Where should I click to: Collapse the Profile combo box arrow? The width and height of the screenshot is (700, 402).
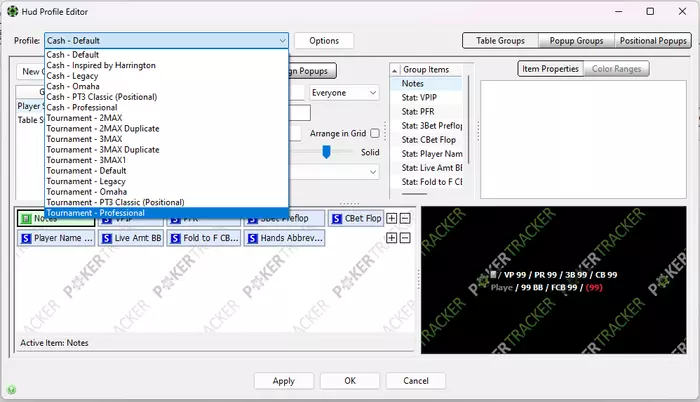pyautogui.click(x=282, y=41)
